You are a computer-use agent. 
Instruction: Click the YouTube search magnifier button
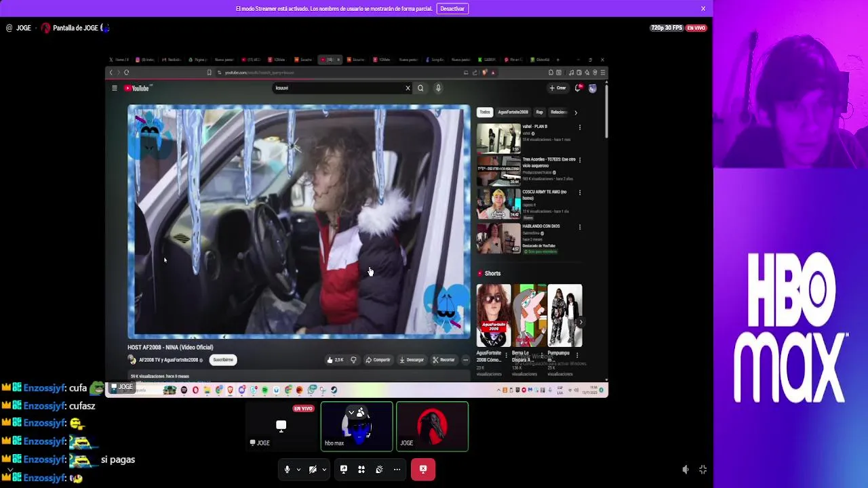[420, 88]
